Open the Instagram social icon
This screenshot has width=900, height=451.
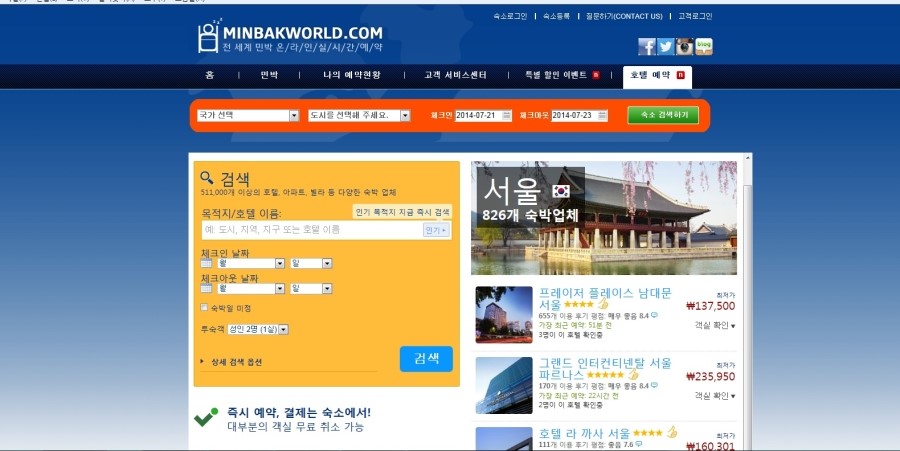685,46
